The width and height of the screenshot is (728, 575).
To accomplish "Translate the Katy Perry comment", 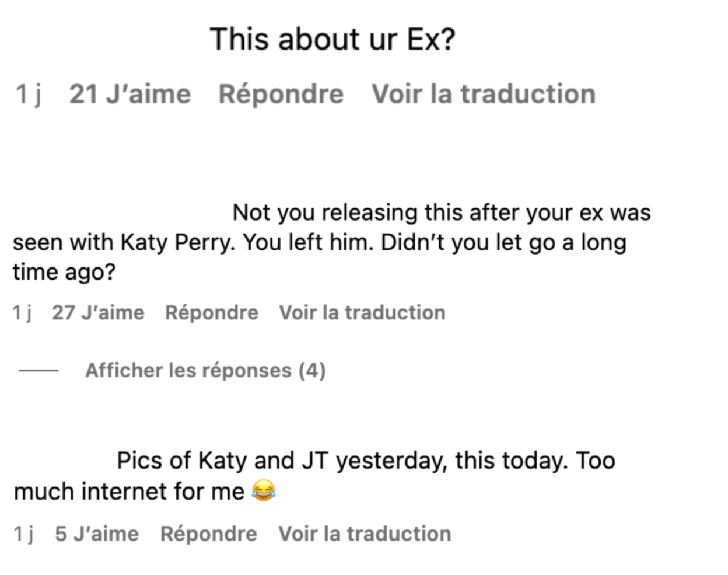I will click(x=362, y=312).
